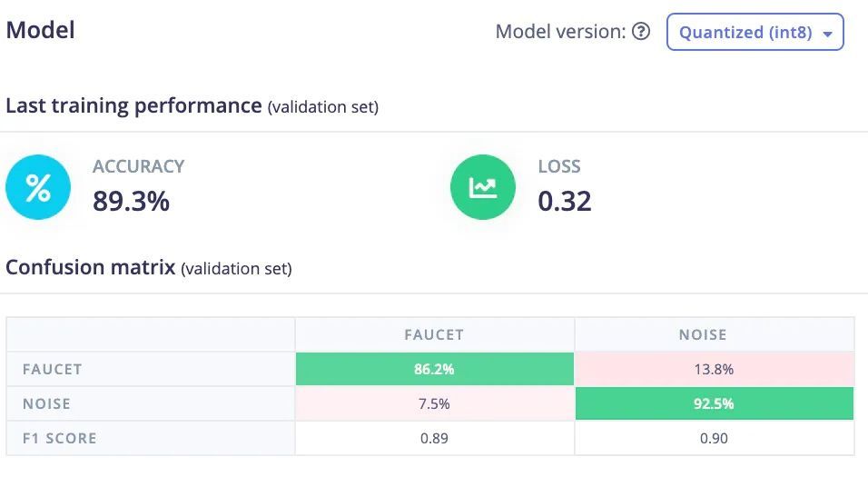
Task: Click the 0.32 loss value
Action: coord(565,201)
